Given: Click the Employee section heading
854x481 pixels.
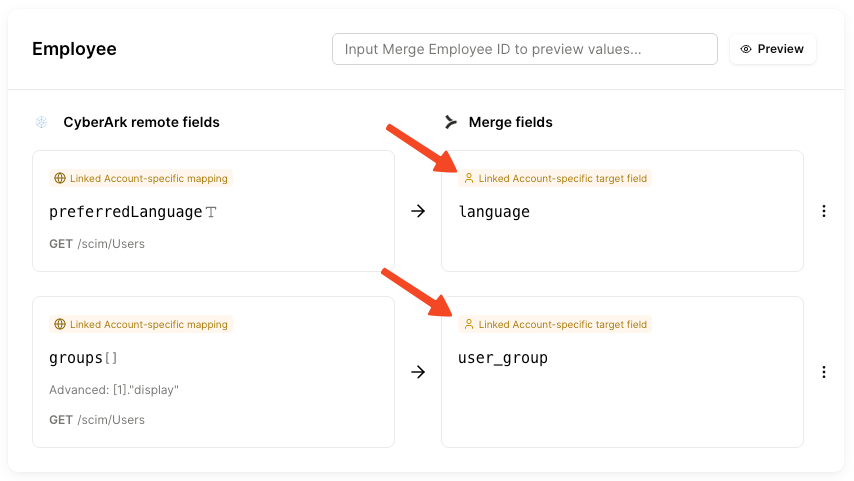Looking at the screenshot, I should [x=74, y=49].
